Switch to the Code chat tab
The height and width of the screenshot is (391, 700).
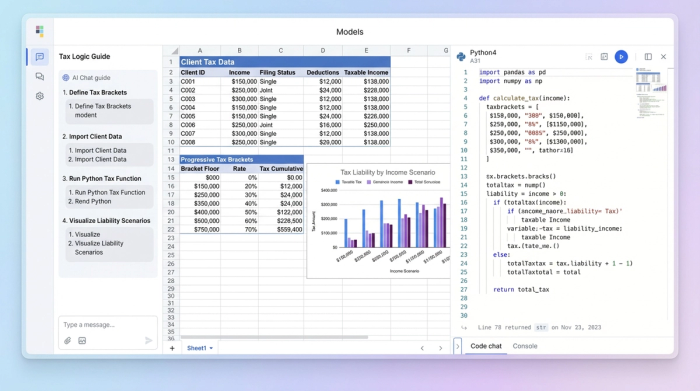point(486,346)
